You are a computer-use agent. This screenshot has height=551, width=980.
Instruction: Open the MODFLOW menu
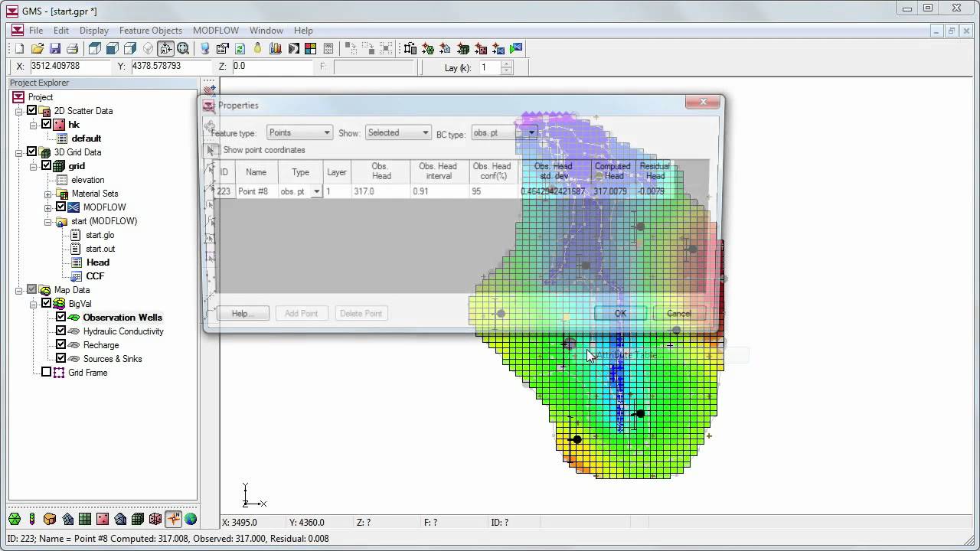pyautogui.click(x=216, y=31)
